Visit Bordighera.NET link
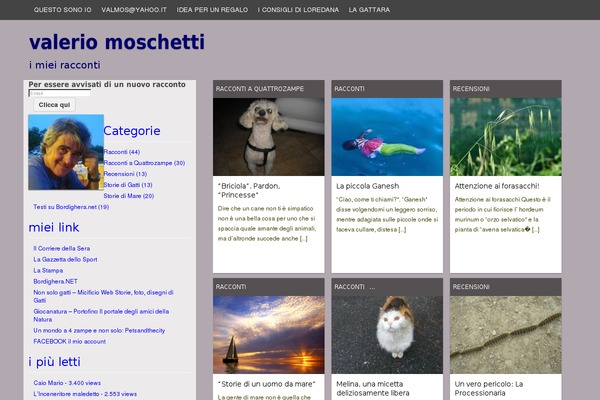600x400 pixels. 55,281
